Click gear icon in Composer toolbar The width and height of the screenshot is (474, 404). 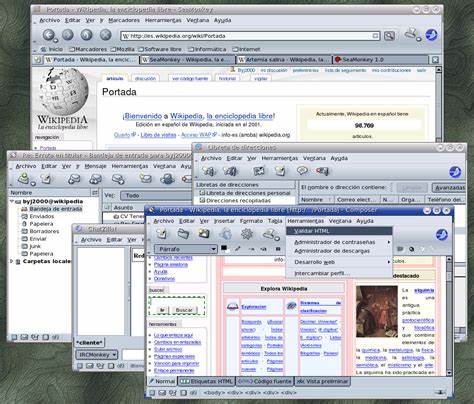(x=247, y=234)
